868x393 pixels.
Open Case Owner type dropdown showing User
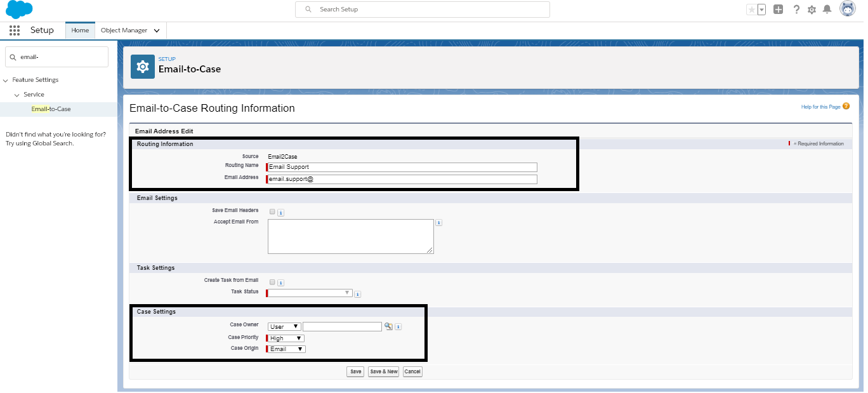(284, 327)
